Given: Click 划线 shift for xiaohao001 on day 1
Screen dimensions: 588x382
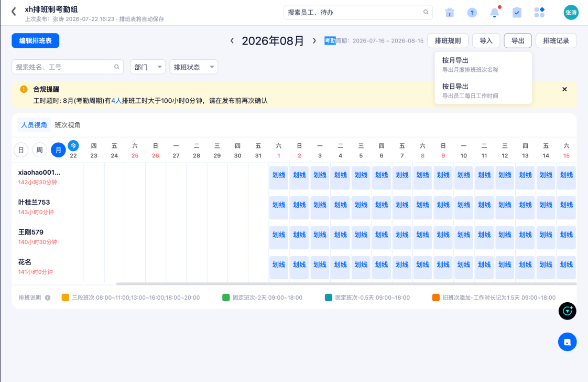Looking at the screenshot, I should 279,178.
